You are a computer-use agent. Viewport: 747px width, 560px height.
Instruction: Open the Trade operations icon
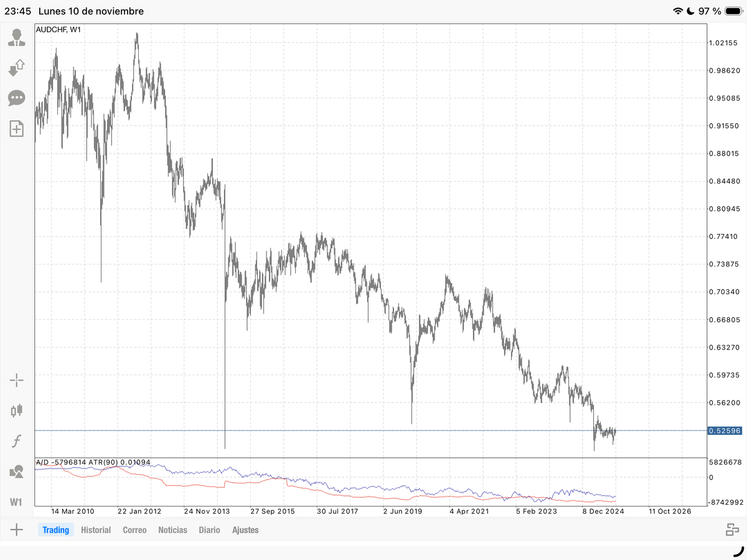click(16, 67)
